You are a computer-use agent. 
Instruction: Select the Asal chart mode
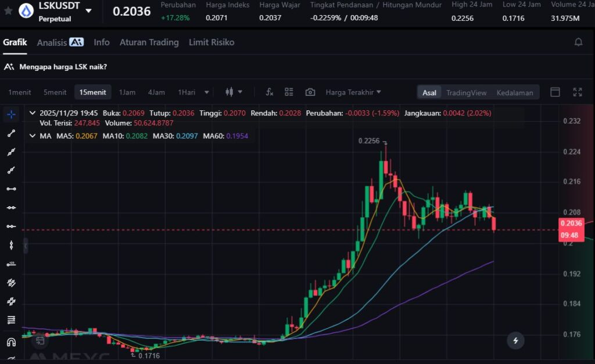[429, 93]
